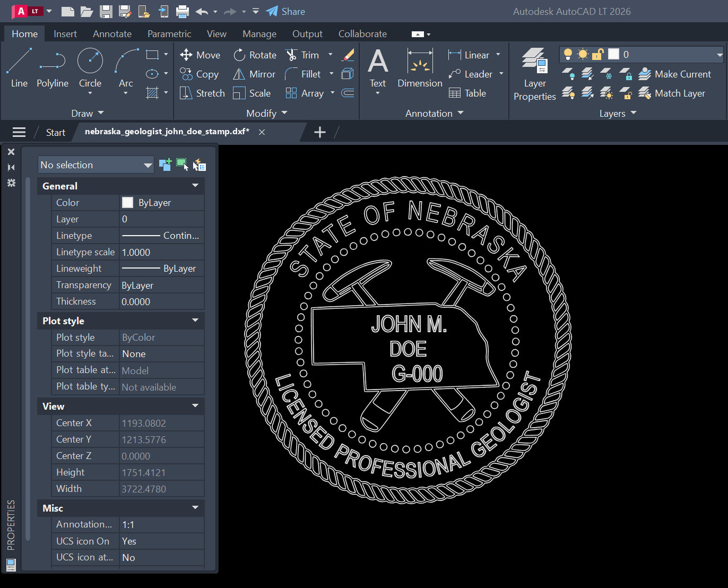Viewport: 728px width, 588px height.
Task: Click Undo arrow in quick access toolbar
Action: click(x=201, y=11)
